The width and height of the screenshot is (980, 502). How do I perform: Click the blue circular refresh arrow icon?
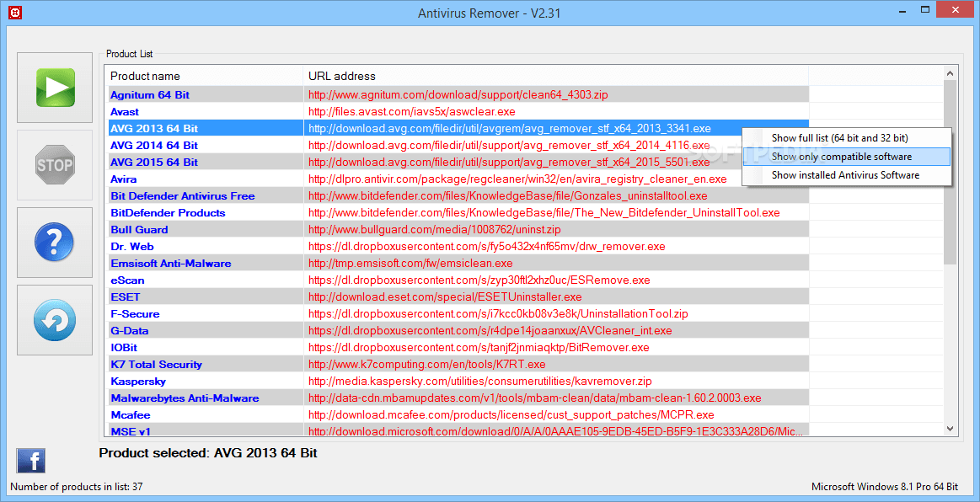click(55, 320)
